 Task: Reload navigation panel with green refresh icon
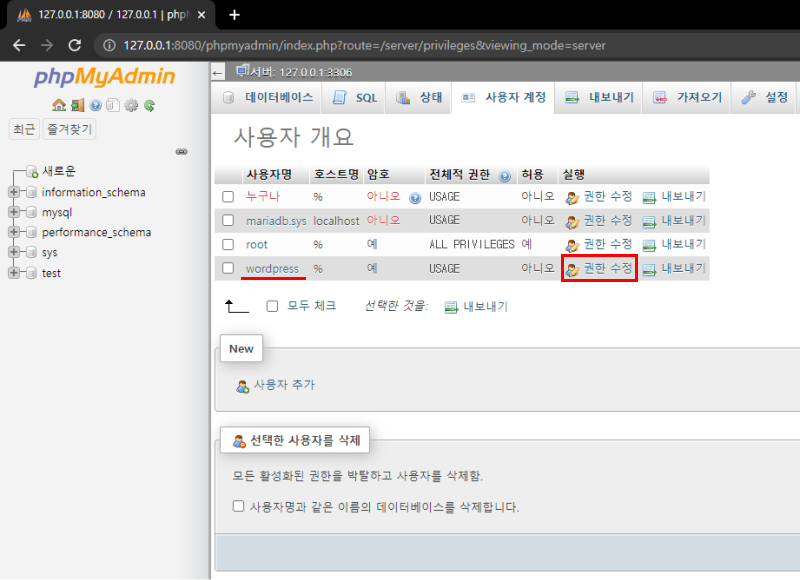(x=149, y=105)
